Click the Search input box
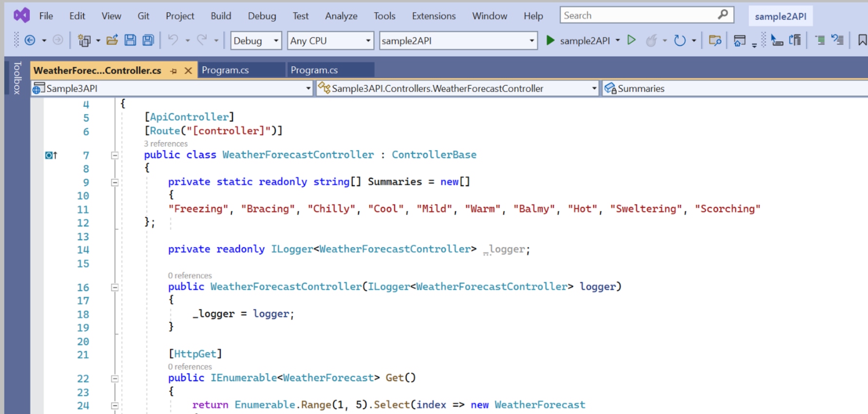Viewport: 868px width, 414px height. pos(638,16)
